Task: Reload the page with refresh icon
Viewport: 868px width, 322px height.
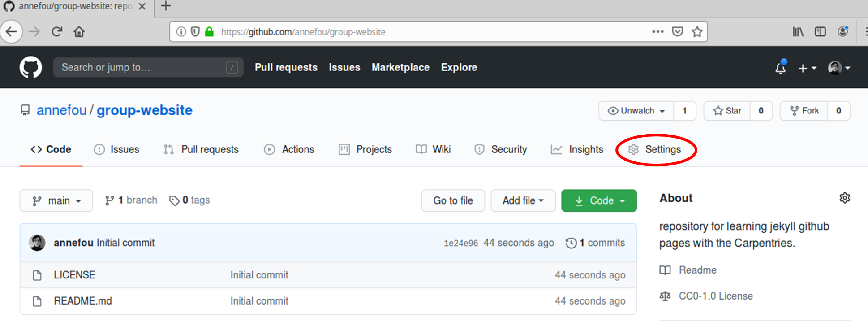Action: [x=57, y=32]
